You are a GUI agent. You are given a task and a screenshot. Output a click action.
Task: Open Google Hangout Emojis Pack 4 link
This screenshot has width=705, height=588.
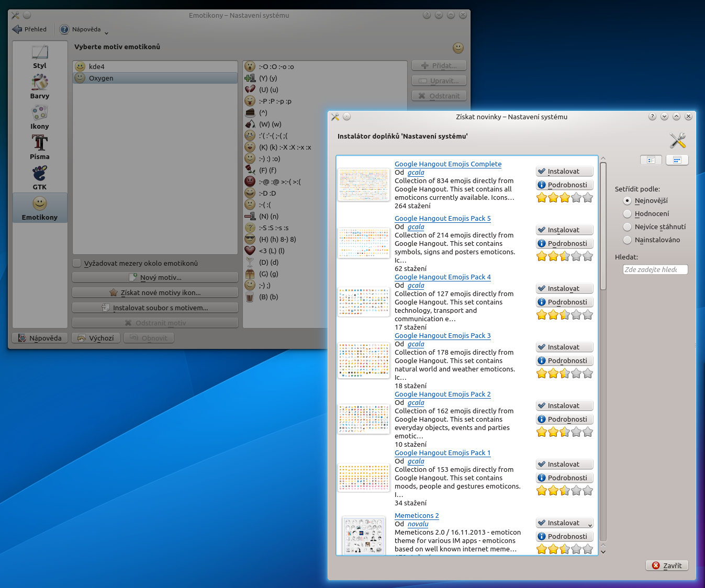point(443,277)
